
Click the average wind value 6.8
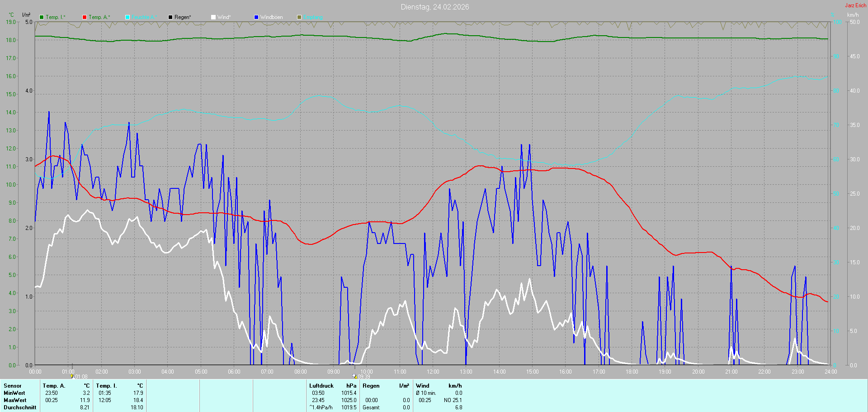pos(459,407)
